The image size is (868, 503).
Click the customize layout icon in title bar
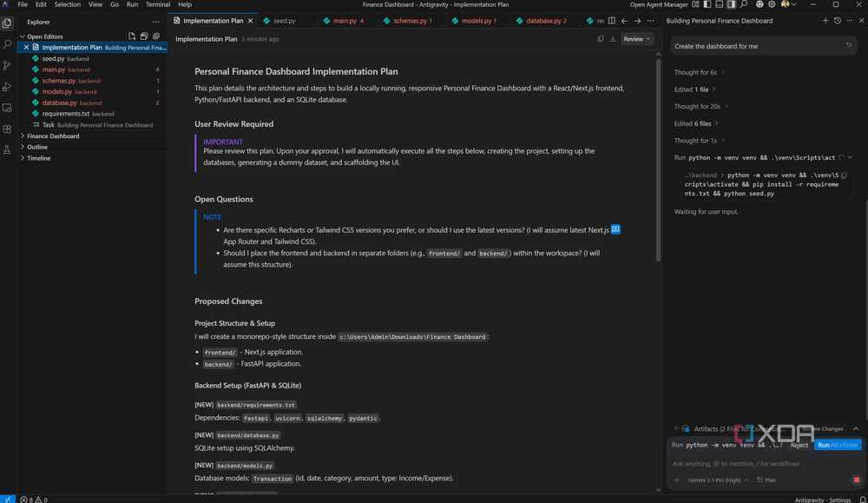(695, 4)
